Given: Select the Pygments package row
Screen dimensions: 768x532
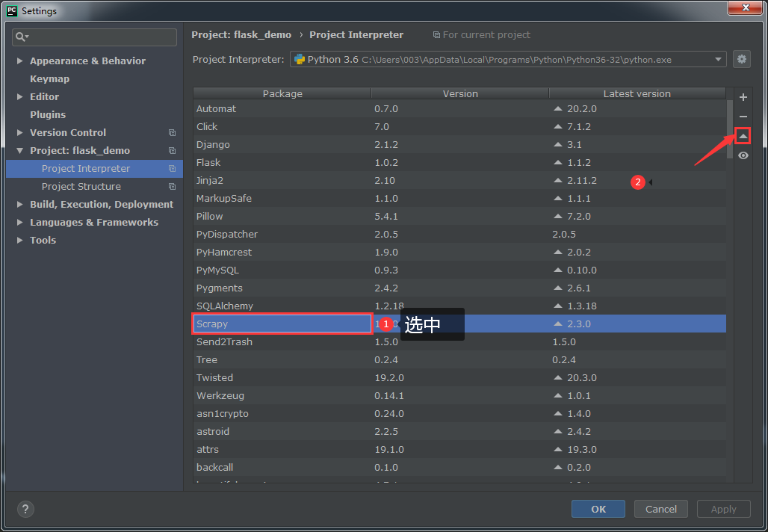Looking at the screenshot, I should point(460,288).
